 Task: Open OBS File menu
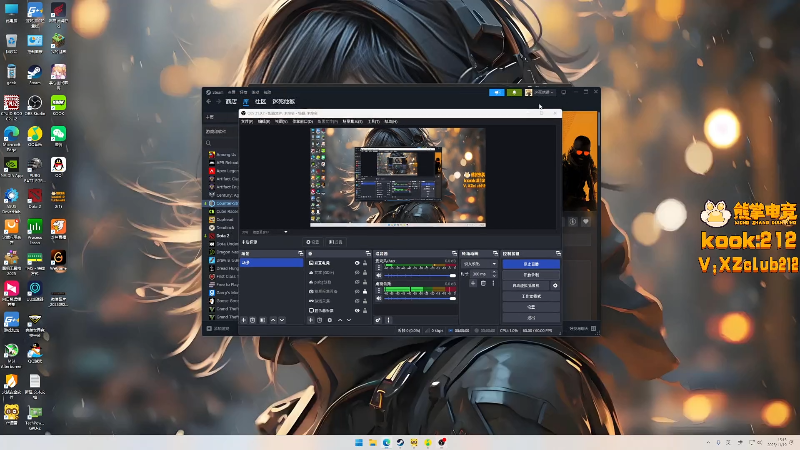(x=247, y=121)
